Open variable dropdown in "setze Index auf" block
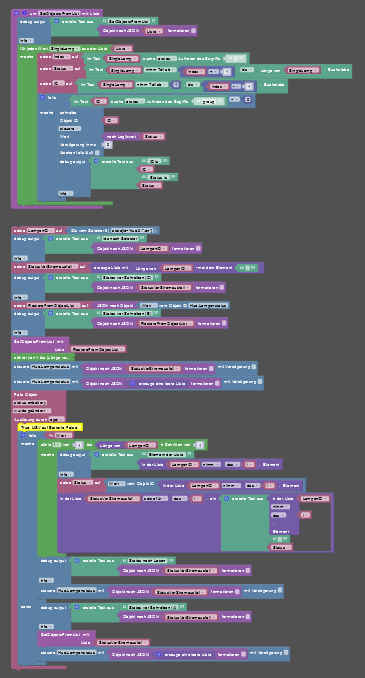This screenshot has height=678, width=365. point(61,57)
